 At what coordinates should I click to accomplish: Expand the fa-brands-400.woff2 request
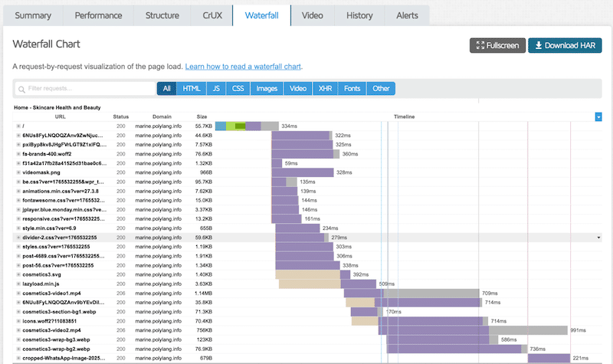(18, 154)
